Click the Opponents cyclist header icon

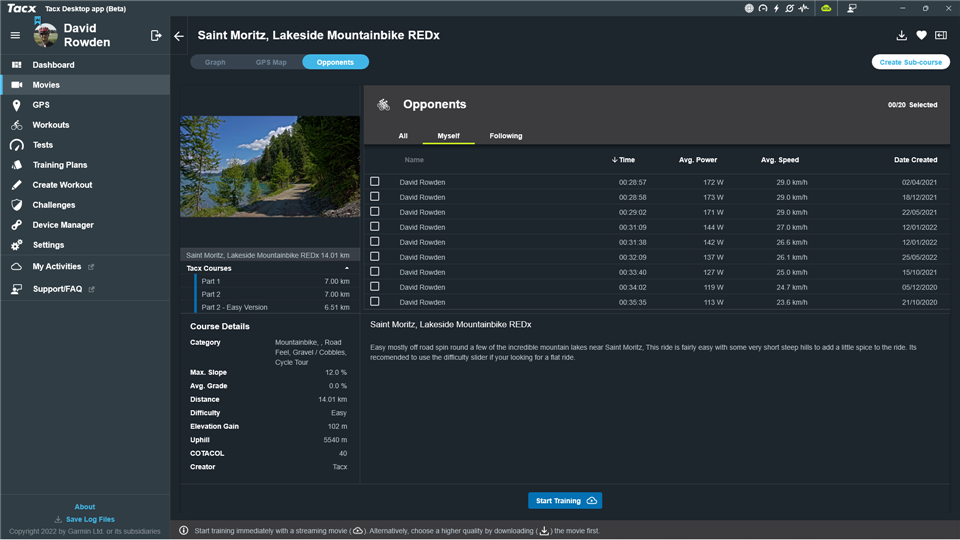(383, 105)
